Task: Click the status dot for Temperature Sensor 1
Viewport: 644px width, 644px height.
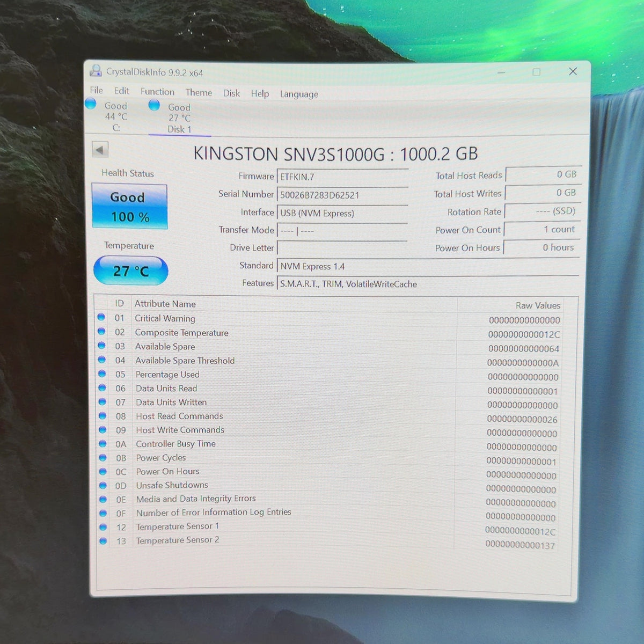Action: 103,527
